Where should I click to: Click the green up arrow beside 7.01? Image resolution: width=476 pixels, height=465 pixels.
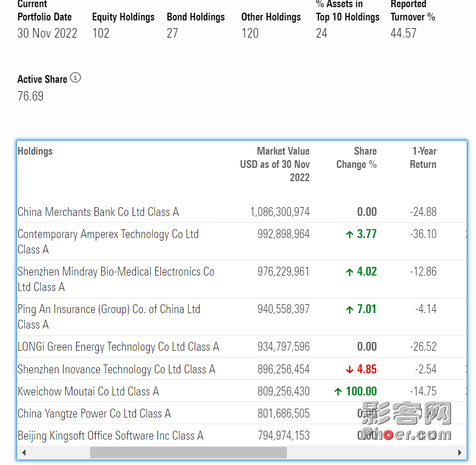click(x=350, y=310)
